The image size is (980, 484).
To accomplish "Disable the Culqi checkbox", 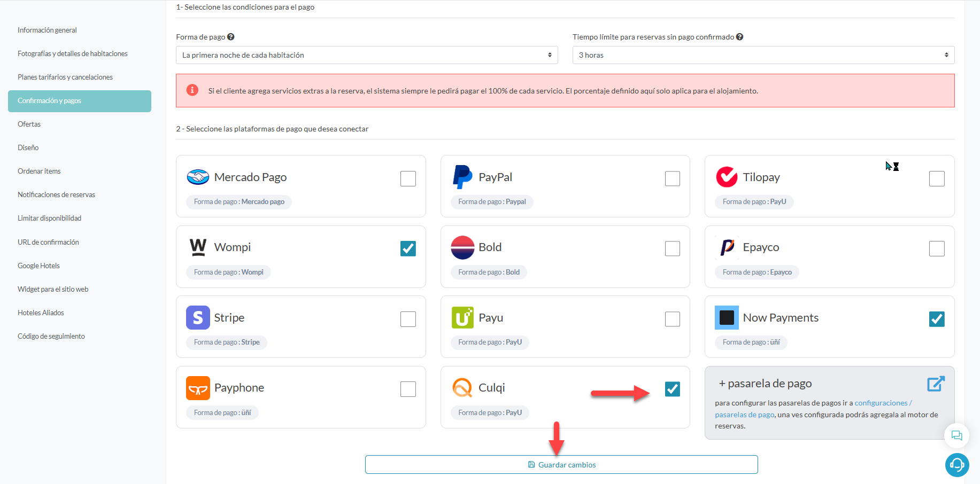I will click(x=673, y=389).
